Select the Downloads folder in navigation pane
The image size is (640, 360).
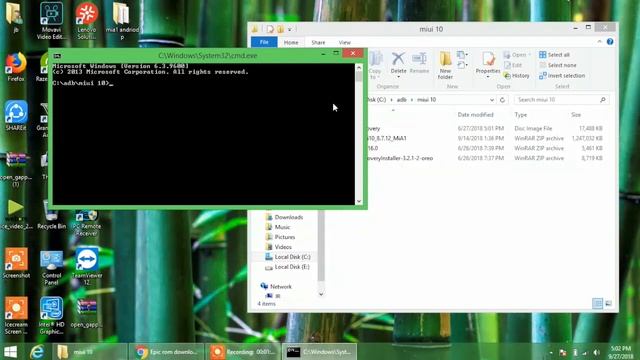284,217
